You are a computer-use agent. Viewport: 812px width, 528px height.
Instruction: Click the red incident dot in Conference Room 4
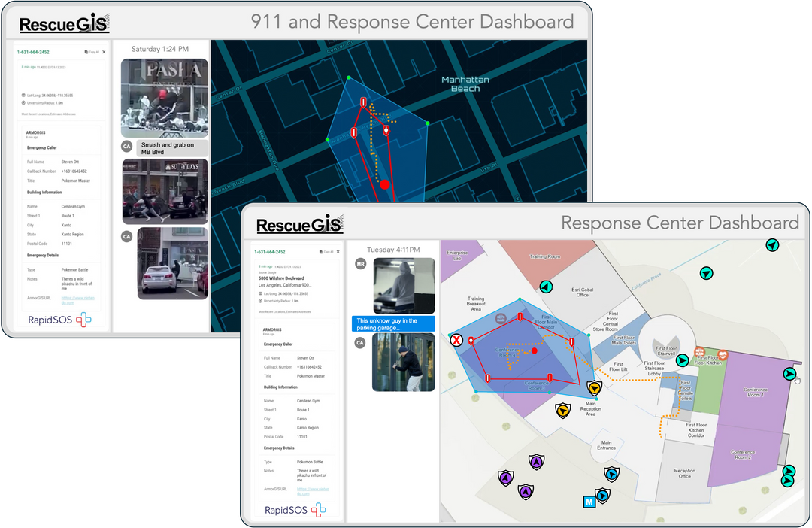point(534,350)
